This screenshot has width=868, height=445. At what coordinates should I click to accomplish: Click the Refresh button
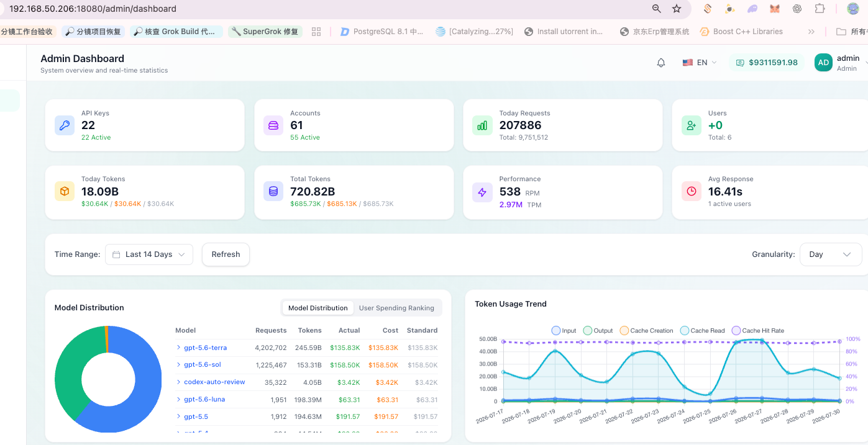pyautogui.click(x=226, y=254)
